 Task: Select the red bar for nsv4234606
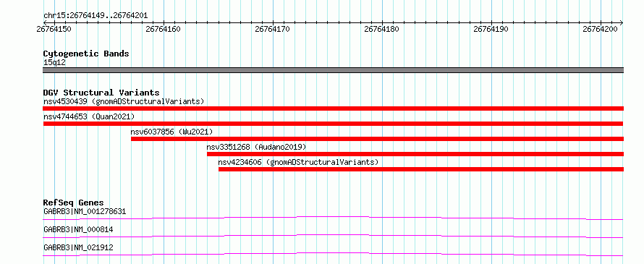pos(421,169)
